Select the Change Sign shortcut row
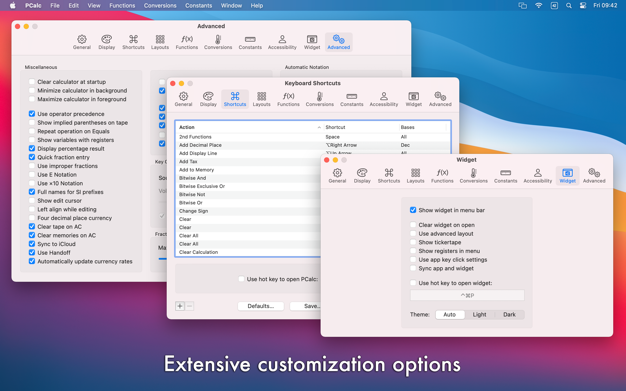This screenshot has width=626, height=391. coord(249,211)
